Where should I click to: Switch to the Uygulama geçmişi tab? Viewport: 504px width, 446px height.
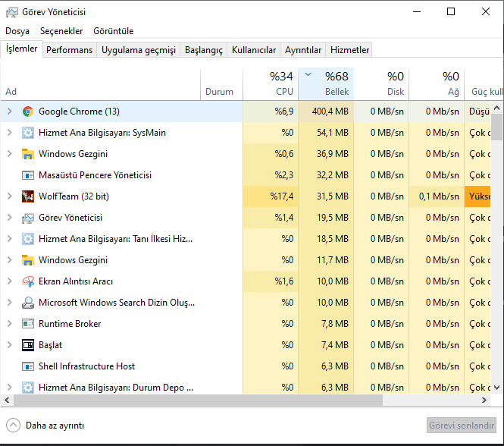[139, 50]
